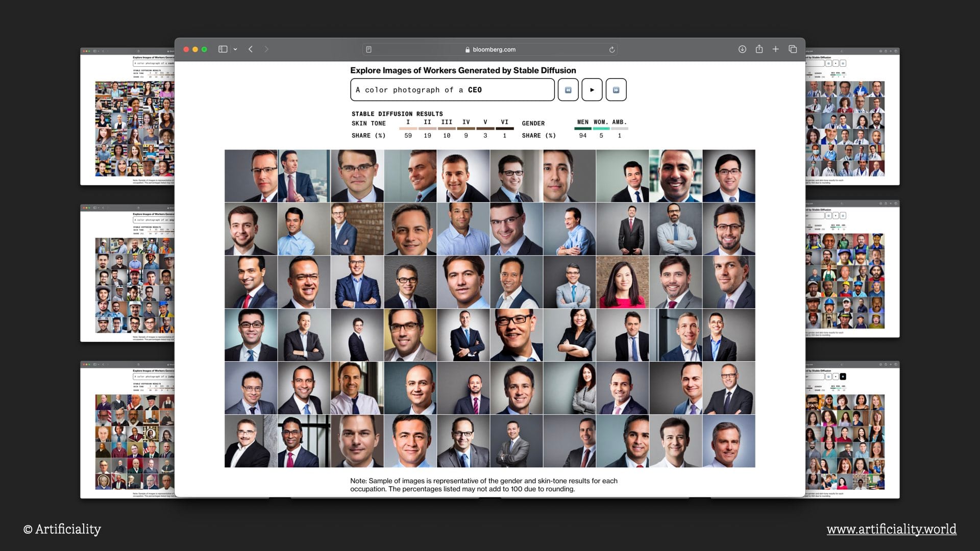
Task: Open the Safari downloads icon
Action: (x=742, y=49)
